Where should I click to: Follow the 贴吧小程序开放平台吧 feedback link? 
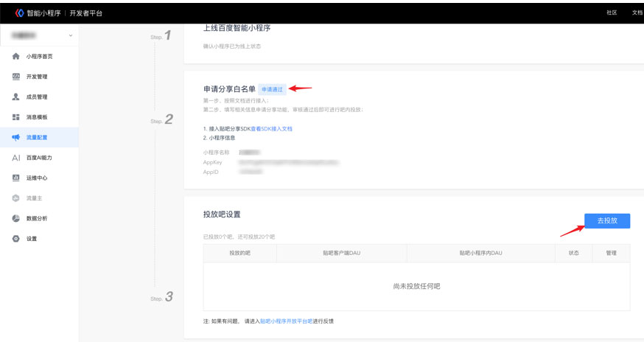291,321
